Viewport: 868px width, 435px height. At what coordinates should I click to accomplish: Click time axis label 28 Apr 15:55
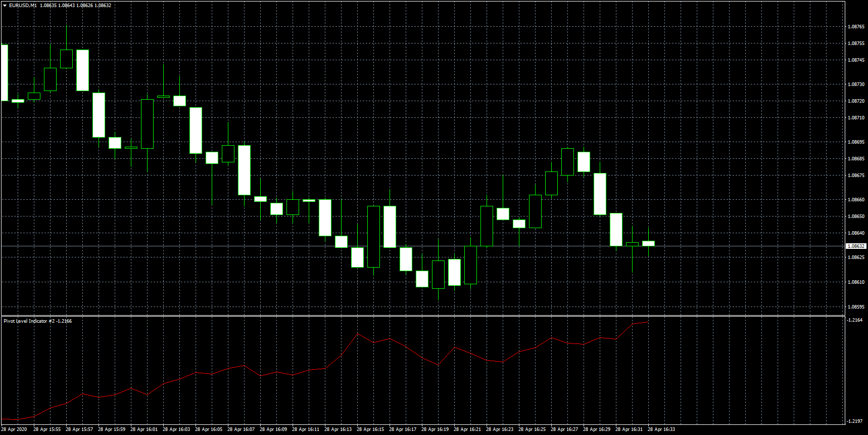[47, 429]
